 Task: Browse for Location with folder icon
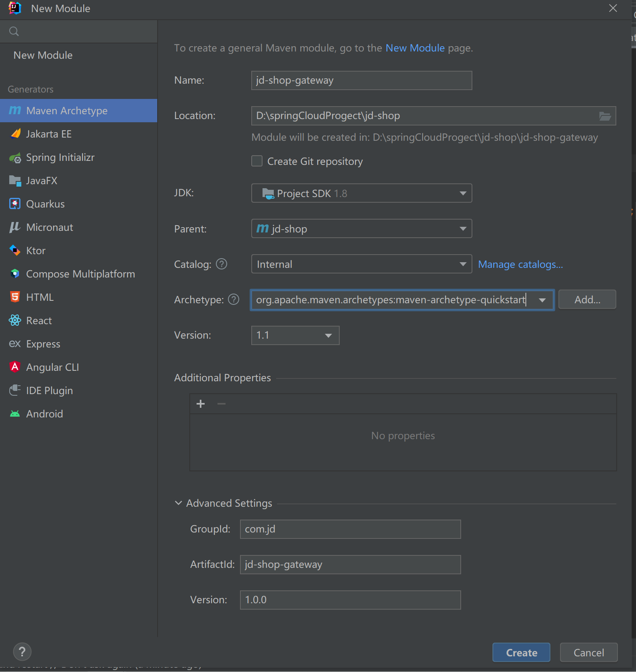[605, 116]
